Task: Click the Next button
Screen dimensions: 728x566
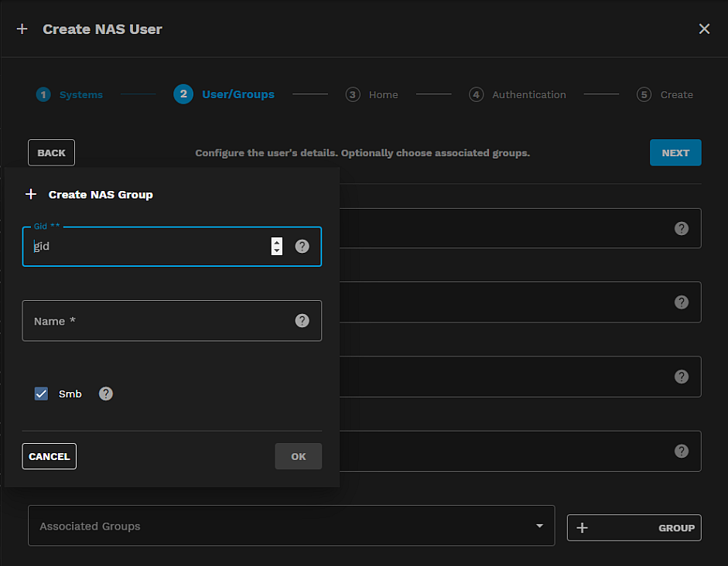Action: 675,152
